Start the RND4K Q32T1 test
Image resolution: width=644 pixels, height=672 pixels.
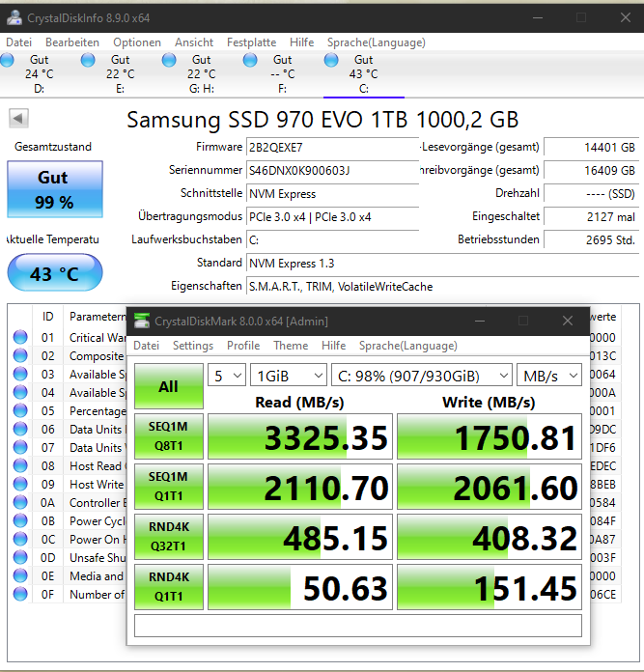(x=169, y=537)
